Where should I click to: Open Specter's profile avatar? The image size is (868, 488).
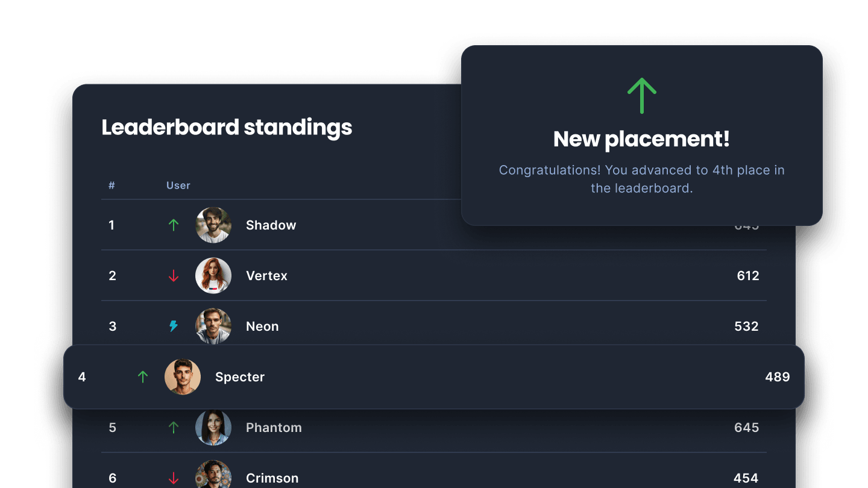[x=183, y=377]
